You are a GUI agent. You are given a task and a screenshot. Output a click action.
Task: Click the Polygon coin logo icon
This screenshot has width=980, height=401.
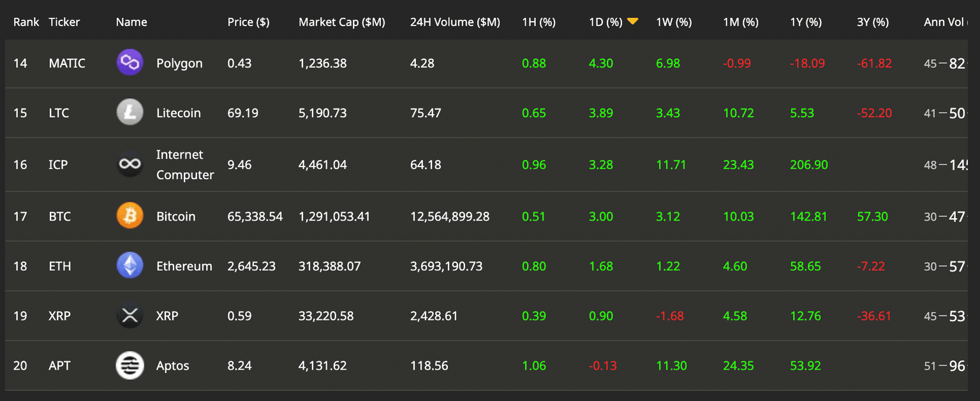tap(130, 62)
